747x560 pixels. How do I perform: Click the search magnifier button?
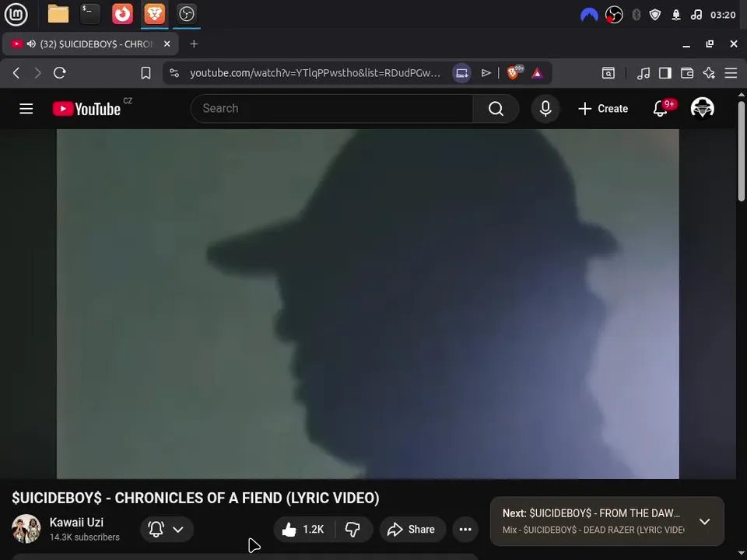(496, 109)
